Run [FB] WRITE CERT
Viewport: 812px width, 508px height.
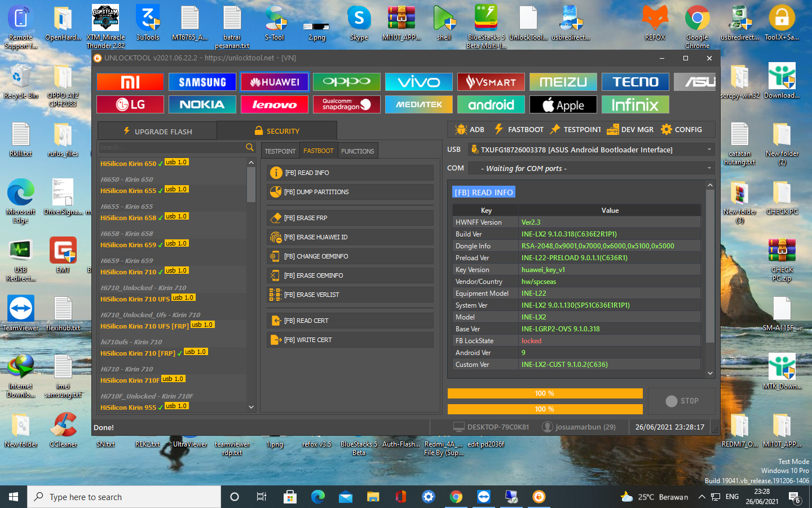[350, 340]
